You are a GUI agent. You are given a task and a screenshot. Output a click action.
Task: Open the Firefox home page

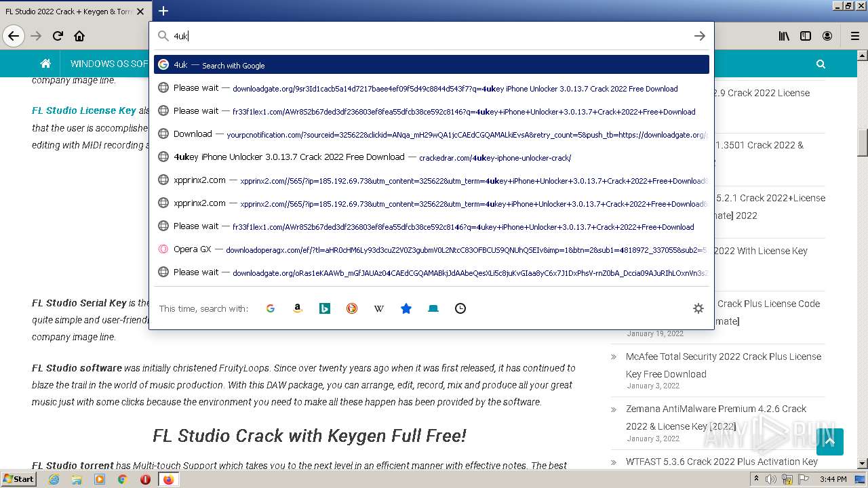pos(79,36)
